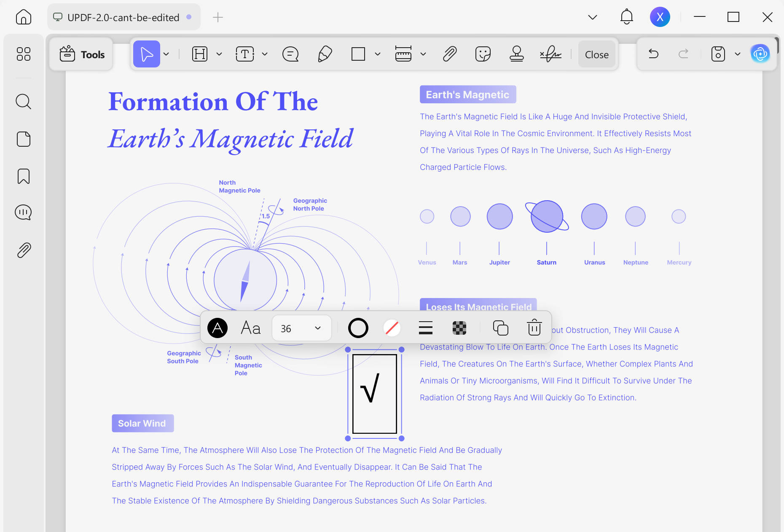Open the bookmarks panel in sidebar
The image size is (784, 532).
tap(24, 176)
